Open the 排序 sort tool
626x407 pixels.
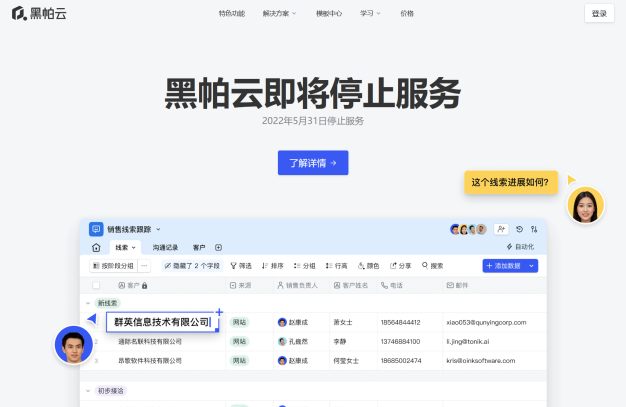[x=272, y=266]
